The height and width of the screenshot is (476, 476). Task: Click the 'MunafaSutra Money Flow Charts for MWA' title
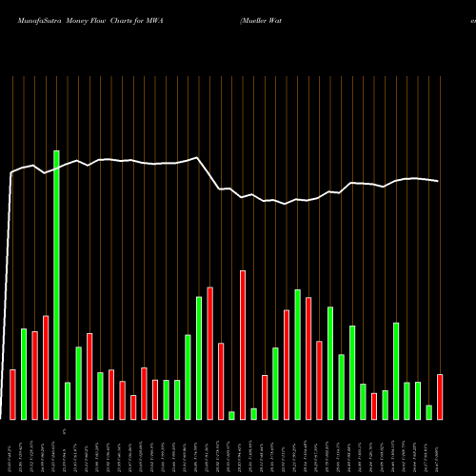pos(90,21)
